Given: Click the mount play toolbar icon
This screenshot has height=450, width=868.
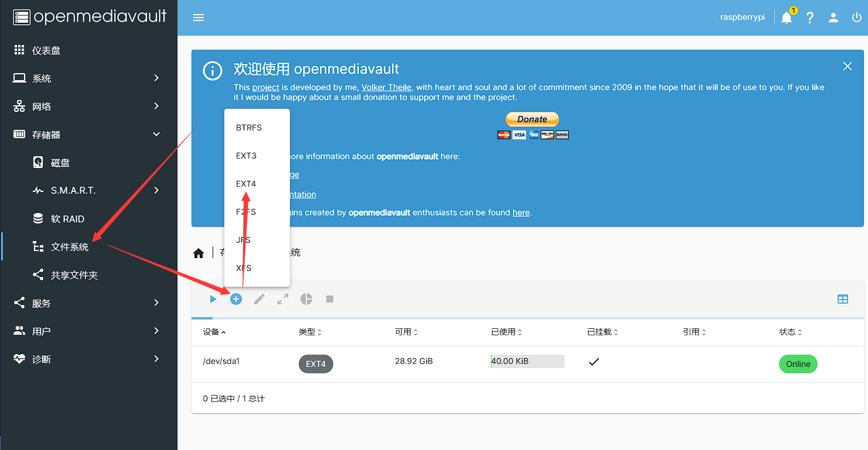Looking at the screenshot, I should coord(213,299).
